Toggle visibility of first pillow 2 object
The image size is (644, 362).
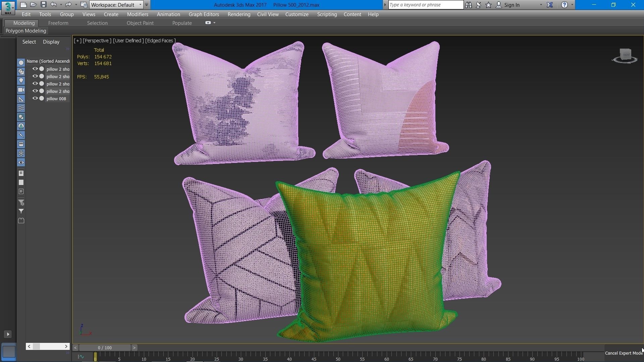point(35,69)
